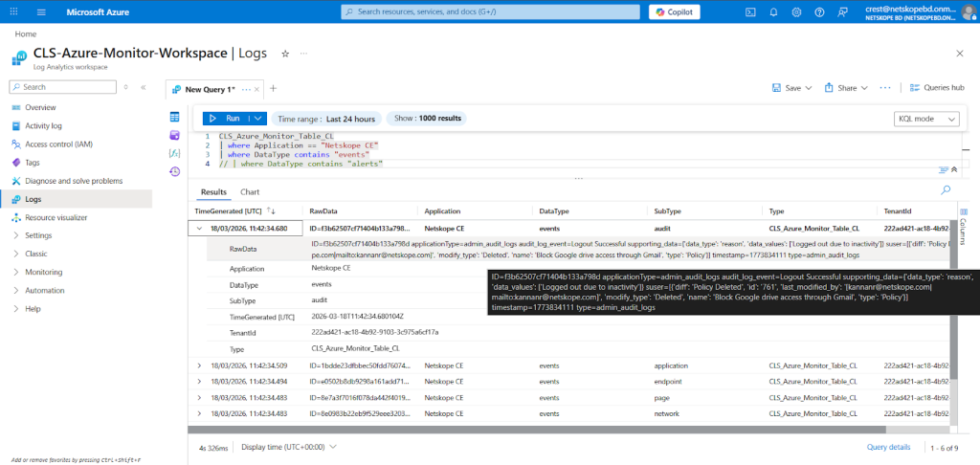Expand the application SubType row
Screen dimensions: 980x465
(199, 365)
